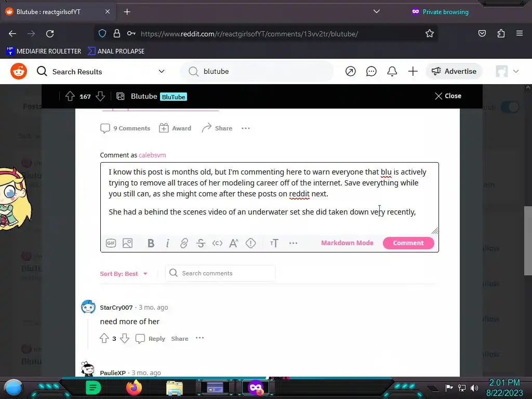This screenshot has height=399, width=532.
Task: Open MEDIAFIRE ROULETTER bookmark
Action: (x=44, y=51)
